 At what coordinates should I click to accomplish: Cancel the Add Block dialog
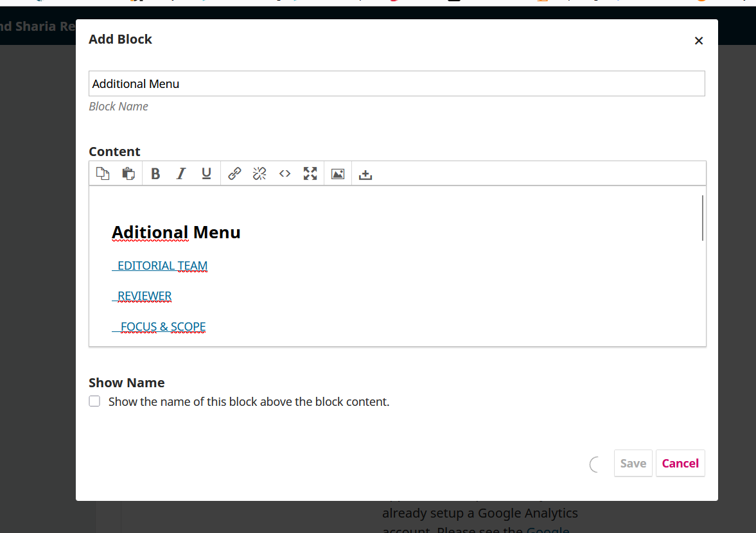pyautogui.click(x=680, y=464)
